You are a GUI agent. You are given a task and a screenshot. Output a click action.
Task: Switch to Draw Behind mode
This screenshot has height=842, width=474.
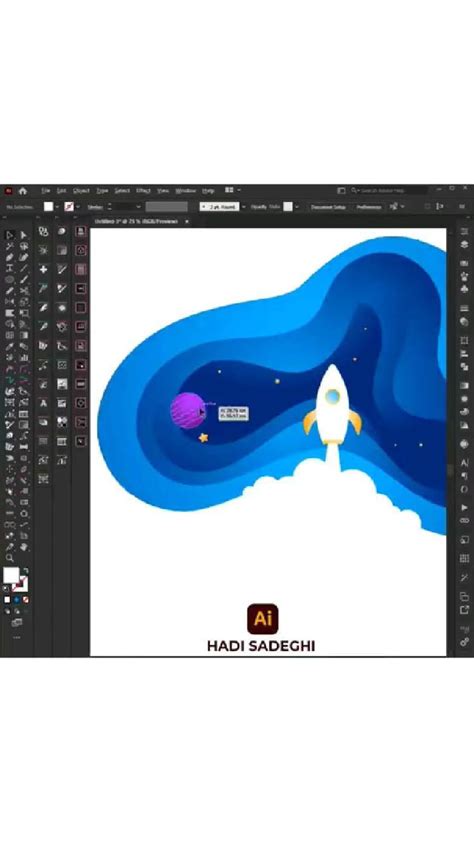[x=16, y=611]
